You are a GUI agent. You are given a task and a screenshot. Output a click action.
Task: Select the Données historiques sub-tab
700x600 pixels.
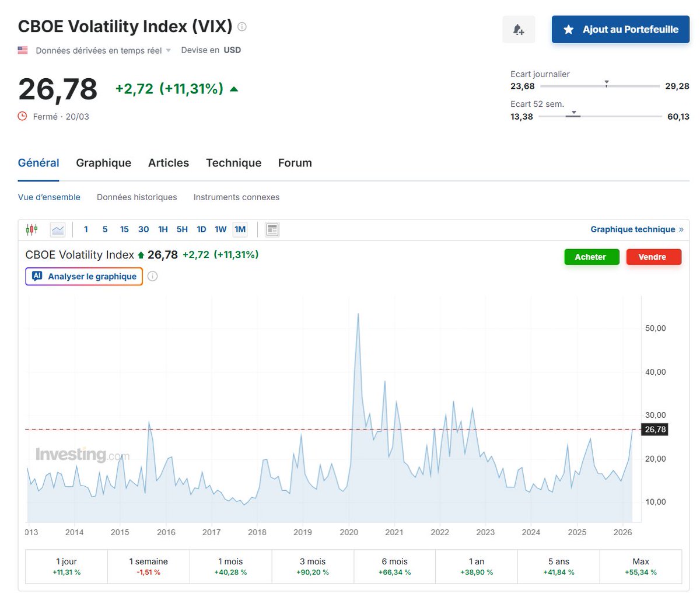point(137,197)
